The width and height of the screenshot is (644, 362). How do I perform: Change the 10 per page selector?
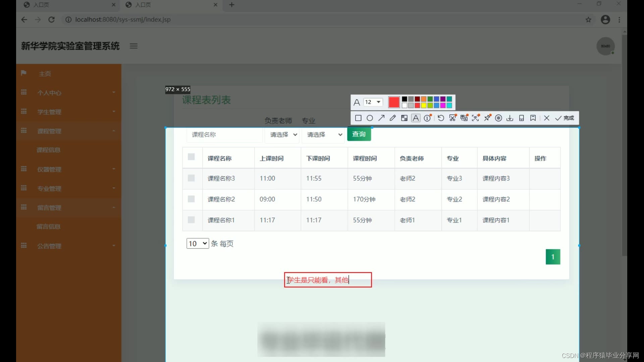point(198,244)
